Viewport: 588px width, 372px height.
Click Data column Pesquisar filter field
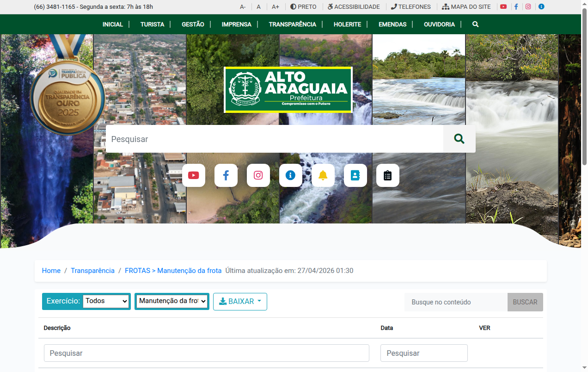pyautogui.click(x=424, y=353)
